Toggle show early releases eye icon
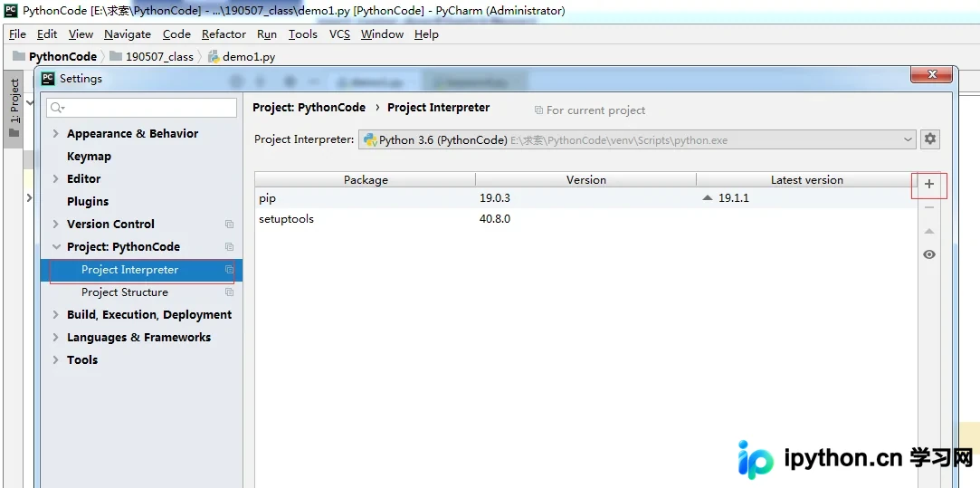Screen dimensions: 980x488 [x=928, y=254]
